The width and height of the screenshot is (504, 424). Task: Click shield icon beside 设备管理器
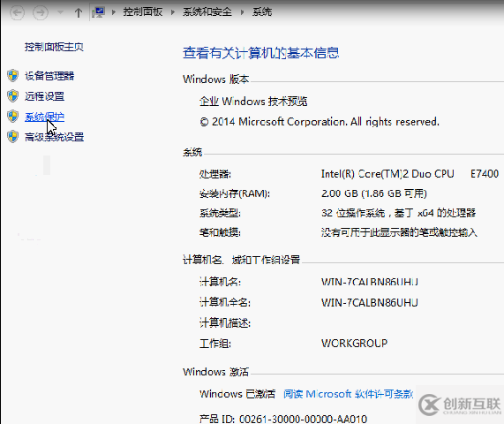[13, 76]
